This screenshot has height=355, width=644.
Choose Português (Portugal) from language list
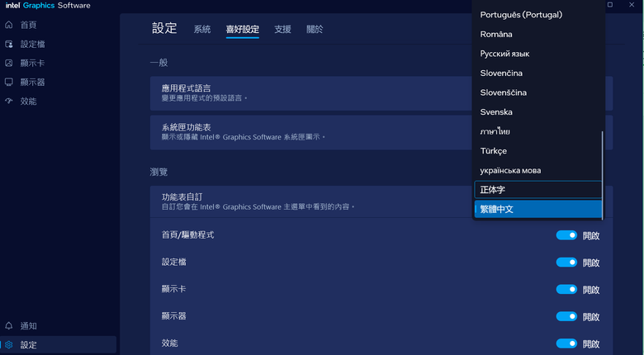(537, 15)
